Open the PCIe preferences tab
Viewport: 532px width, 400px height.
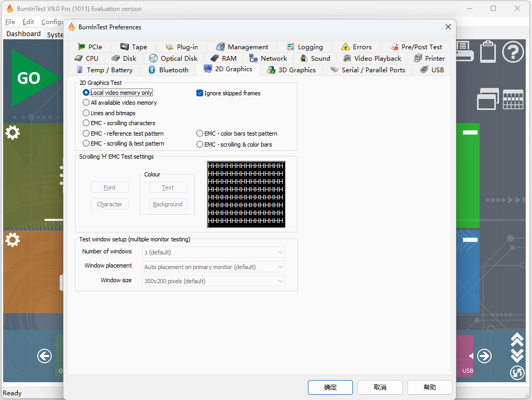(90, 47)
